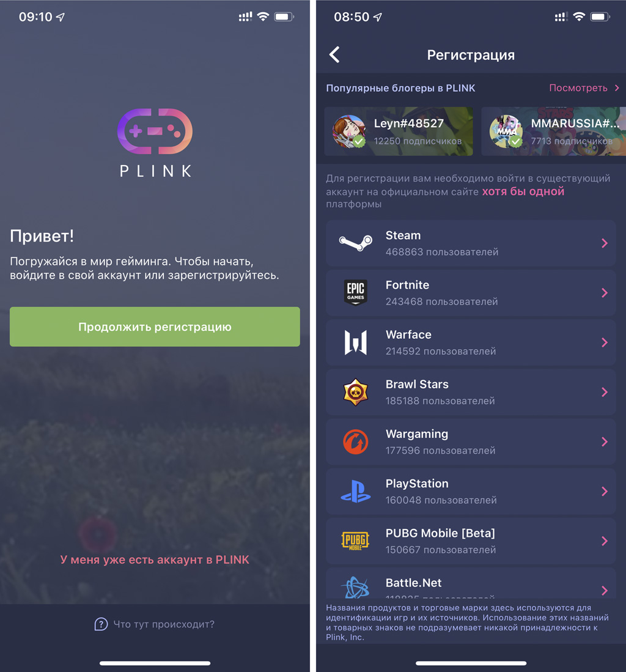The width and height of the screenshot is (626, 672).
Task: Open PlayStation row chevron arrow
Action: (605, 492)
